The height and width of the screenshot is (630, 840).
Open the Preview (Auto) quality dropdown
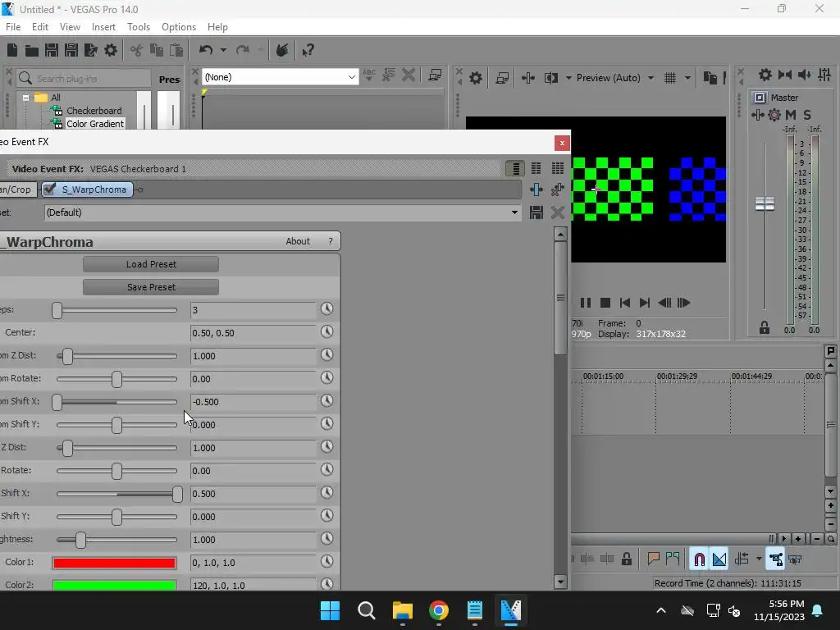[651, 78]
